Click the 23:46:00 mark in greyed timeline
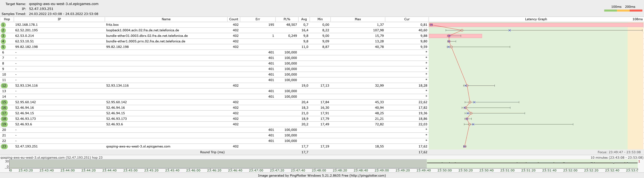The height and width of the screenshot is (178, 644). point(193,170)
